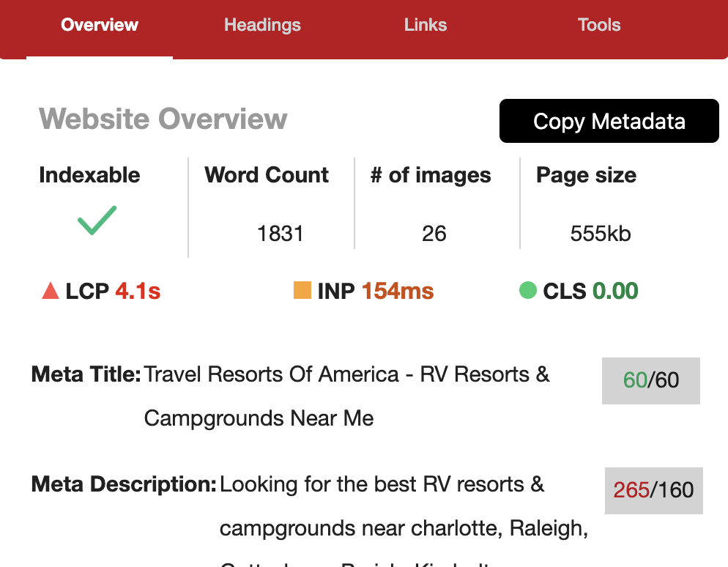
Task: Click the Page size value 555kb
Action: point(601,234)
